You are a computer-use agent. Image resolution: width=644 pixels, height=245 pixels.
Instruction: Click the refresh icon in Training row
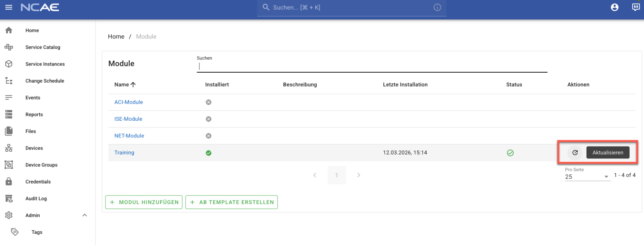[x=575, y=152]
